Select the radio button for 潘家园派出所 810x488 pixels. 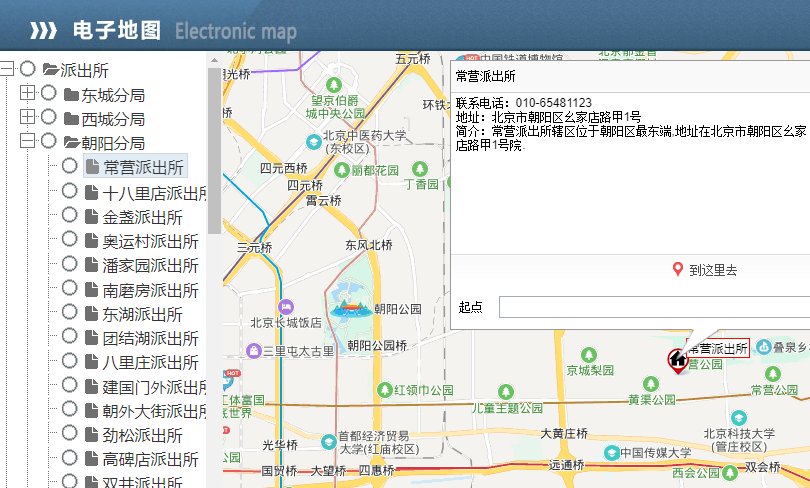(x=70, y=263)
